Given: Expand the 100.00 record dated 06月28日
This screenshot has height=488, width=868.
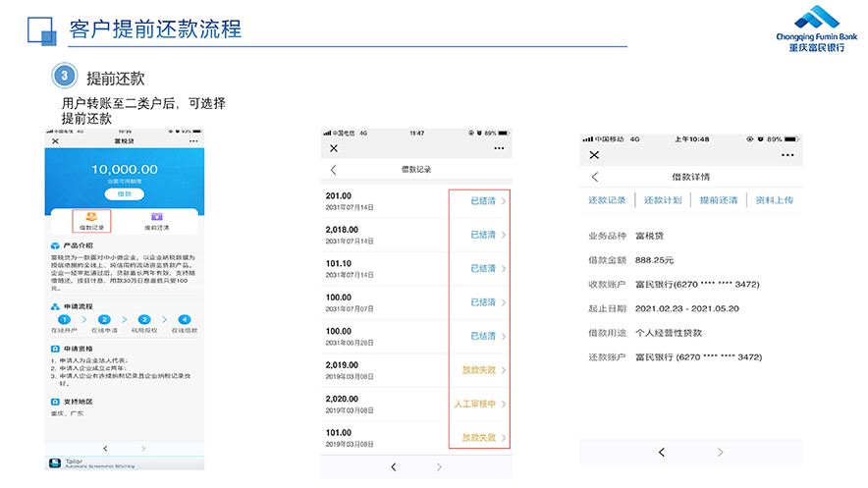Looking at the screenshot, I should pyautogui.click(x=504, y=337).
